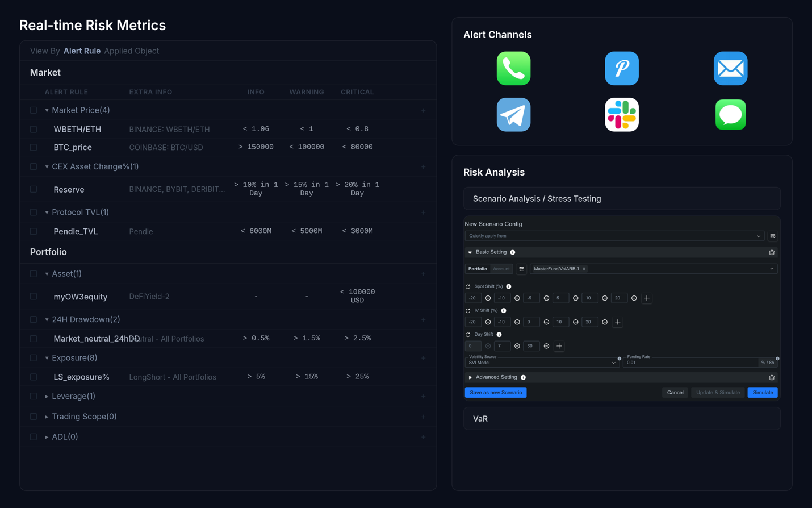This screenshot has height=508, width=812.
Task: Add a rule to Exposure group
Action: [x=423, y=358]
